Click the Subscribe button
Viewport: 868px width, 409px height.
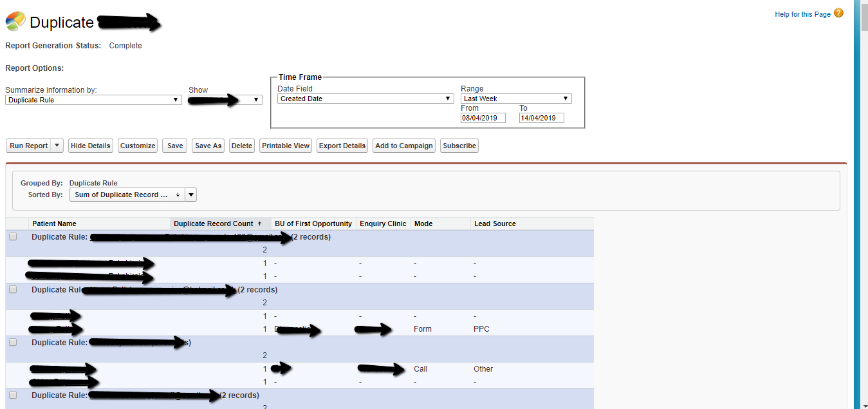coord(459,146)
